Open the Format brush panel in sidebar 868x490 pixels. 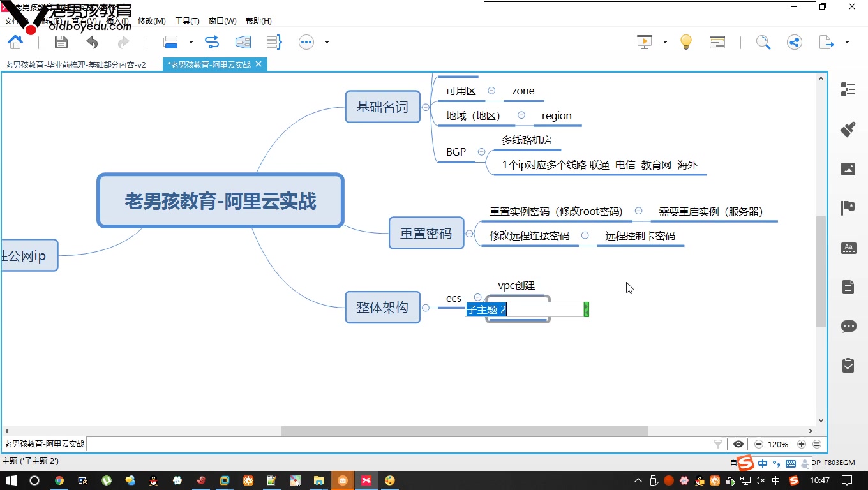tap(848, 129)
